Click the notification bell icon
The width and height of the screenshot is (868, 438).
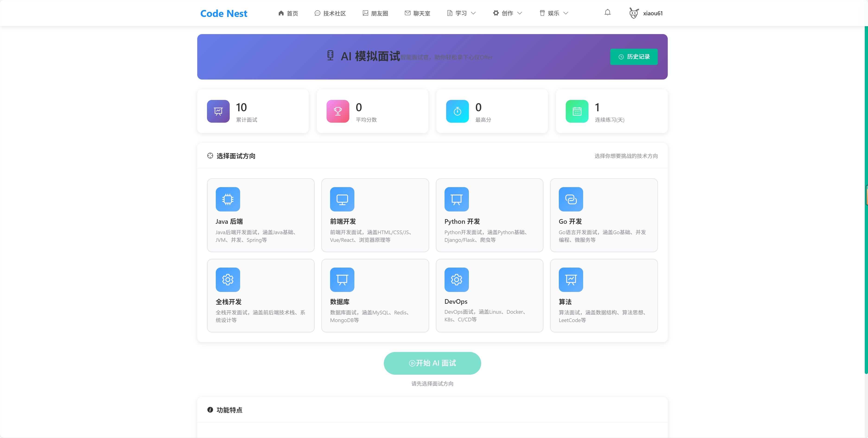(x=607, y=13)
